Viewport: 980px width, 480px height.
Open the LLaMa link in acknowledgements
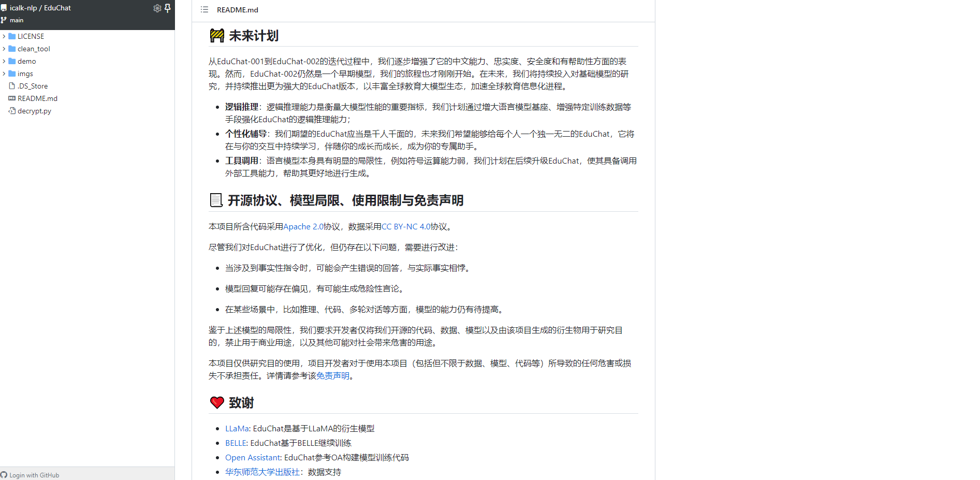click(x=237, y=428)
